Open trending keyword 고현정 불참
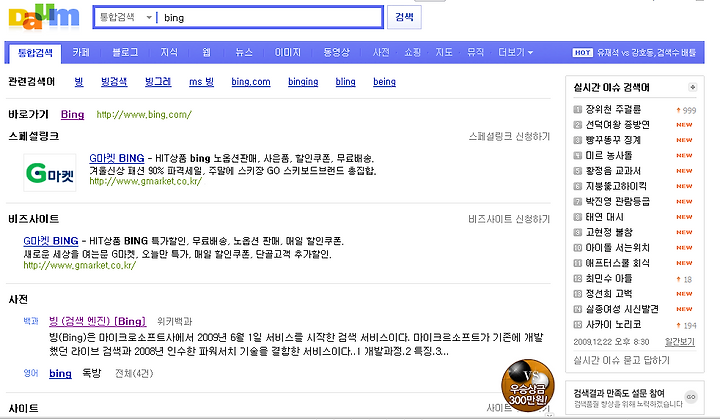This screenshot has height=420, width=720. pyautogui.click(x=608, y=232)
